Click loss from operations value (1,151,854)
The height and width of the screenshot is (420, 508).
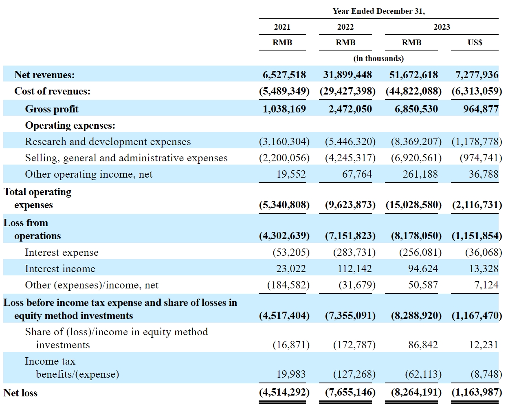(477, 236)
